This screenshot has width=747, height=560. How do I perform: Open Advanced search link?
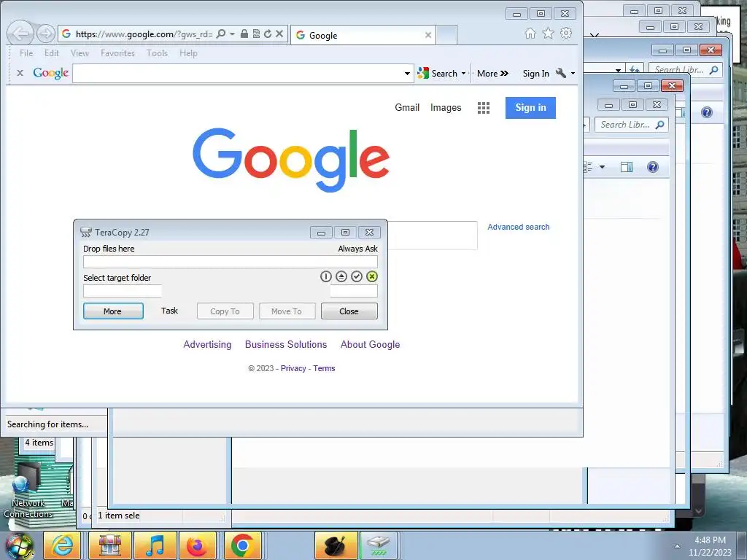[519, 227]
